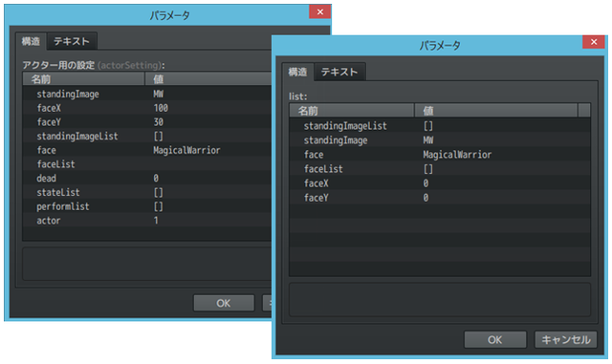Click description box in list dialog
Image resolution: width=612 pixels, height=364 pixels.
pyautogui.click(x=440, y=299)
